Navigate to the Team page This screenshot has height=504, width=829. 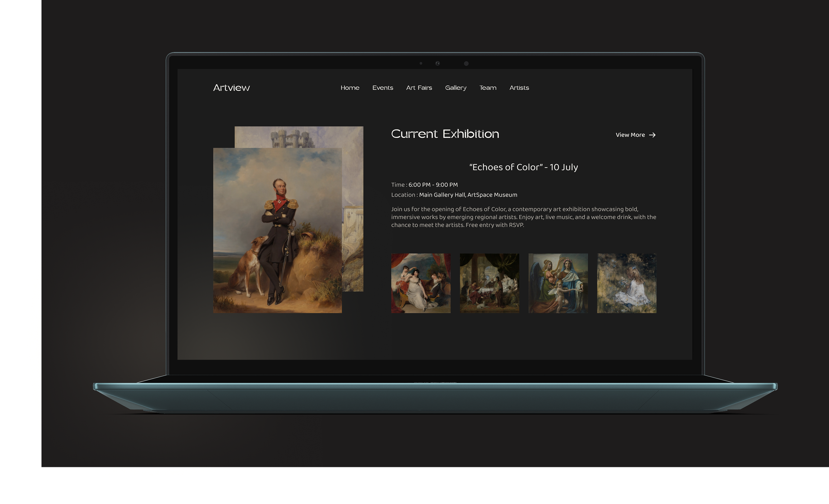pyautogui.click(x=488, y=88)
